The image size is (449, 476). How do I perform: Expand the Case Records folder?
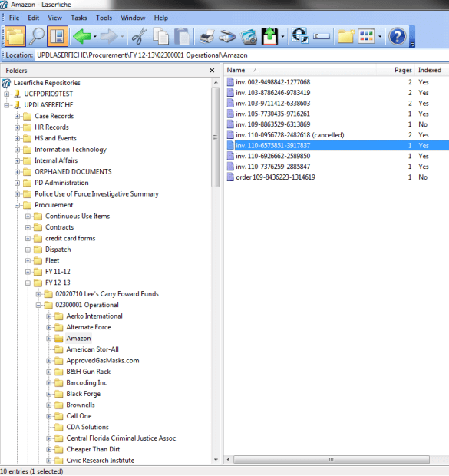[18, 116]
